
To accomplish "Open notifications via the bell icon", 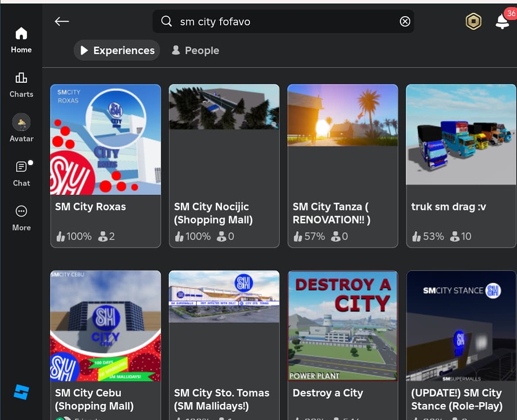I will [x=502, y=22].
